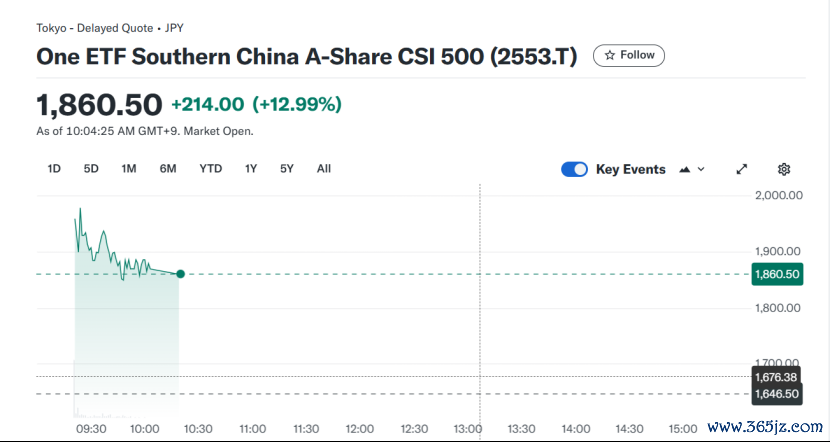This screenshot has height=442, width=830.
Task: Show the All time range
Action: tap(324, 168)
